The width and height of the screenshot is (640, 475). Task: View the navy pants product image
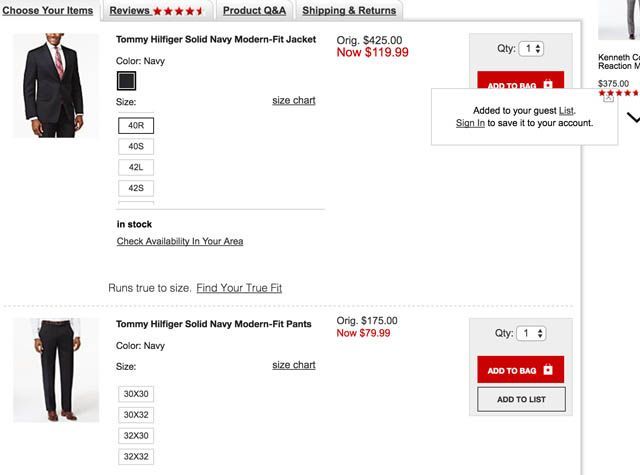pos(56,370)
